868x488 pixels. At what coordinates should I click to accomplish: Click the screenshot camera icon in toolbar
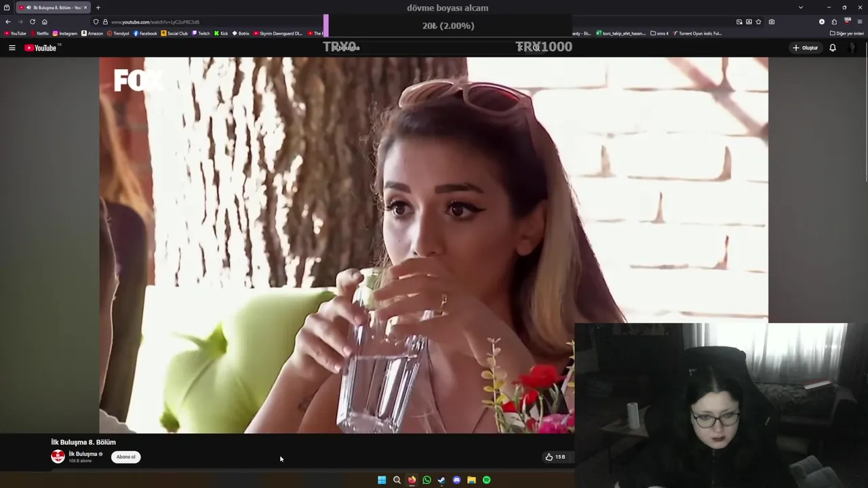[x=772, y=22]
